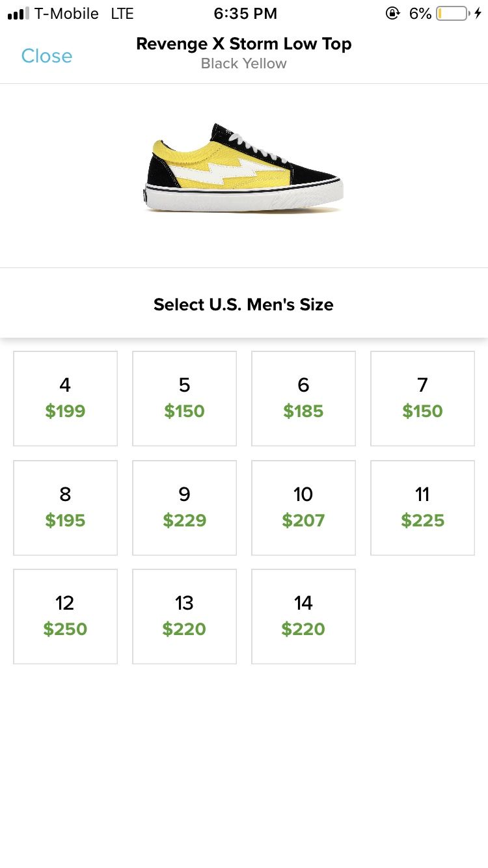The image size is (488, 868).
Task: Pick the size 13 tile
Action: tap(184, 616)
